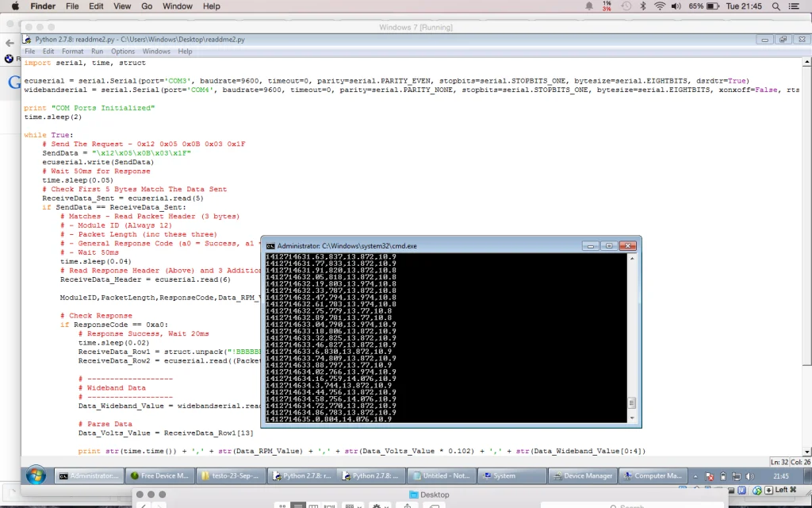This screenshot has width=812, height=508.
Task: Open macOS Notification bell icon
Action: (589, 6)
